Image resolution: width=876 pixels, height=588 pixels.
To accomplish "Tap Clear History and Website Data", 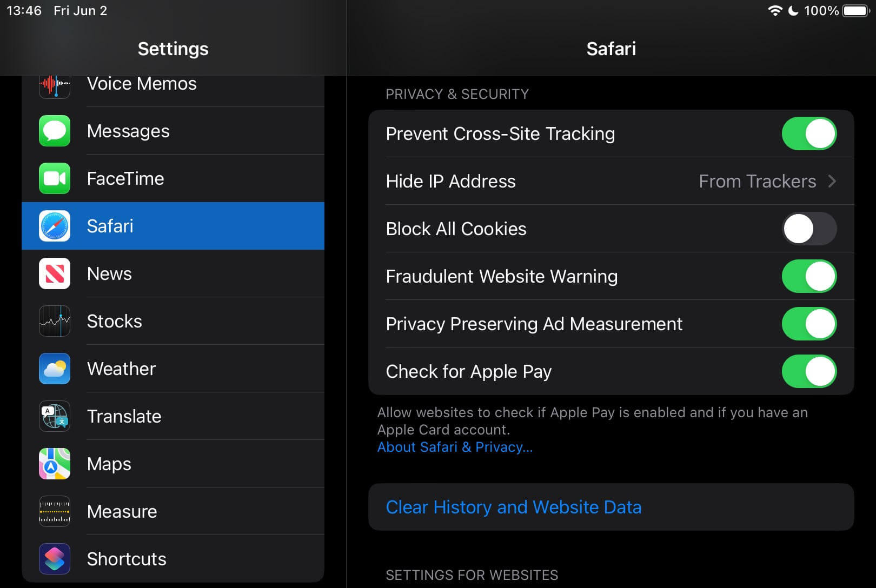I will [513, 507].
